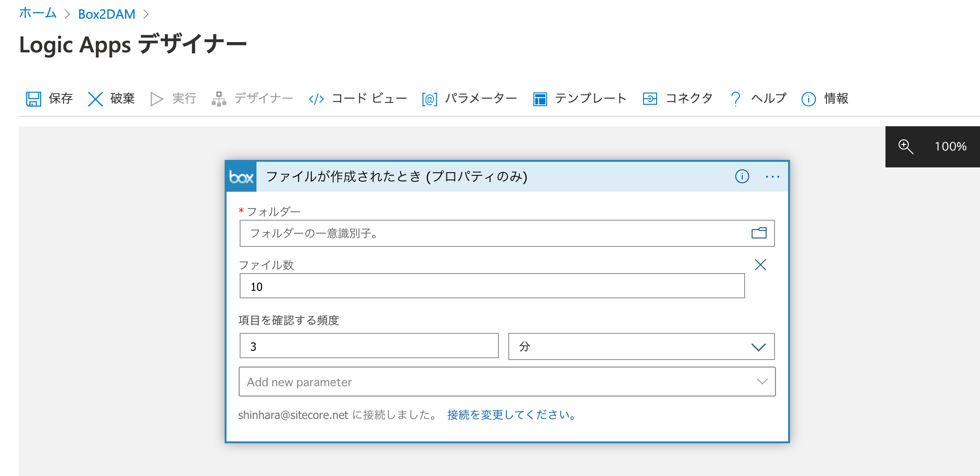Screen dimensions: 980x476
Task: Click the interval input with value 3
Action: [369, 346]
